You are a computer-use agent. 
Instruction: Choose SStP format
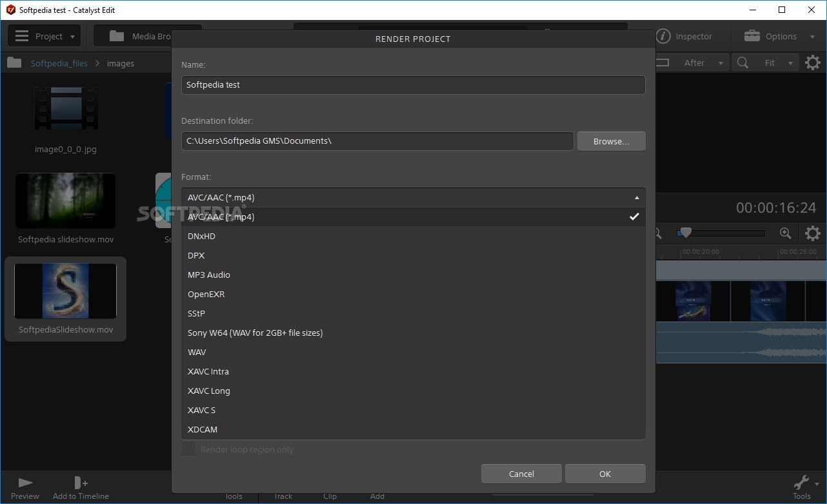click(413, 313)
